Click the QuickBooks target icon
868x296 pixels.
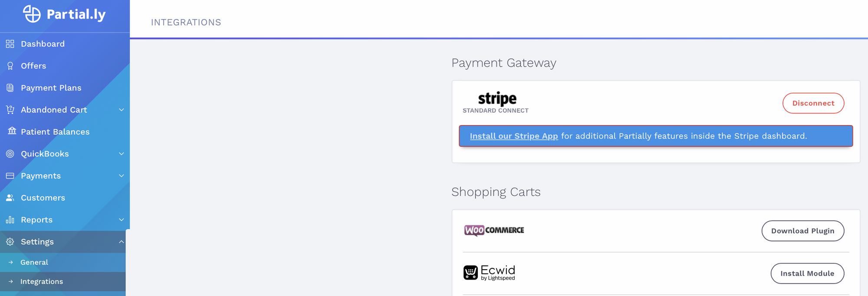pos(10,153)
